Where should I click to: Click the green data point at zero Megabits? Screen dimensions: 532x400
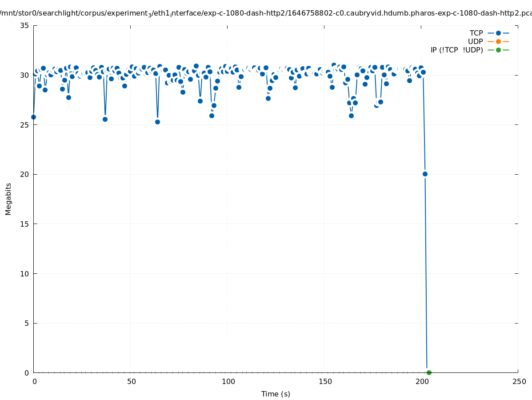pos(429,372)
